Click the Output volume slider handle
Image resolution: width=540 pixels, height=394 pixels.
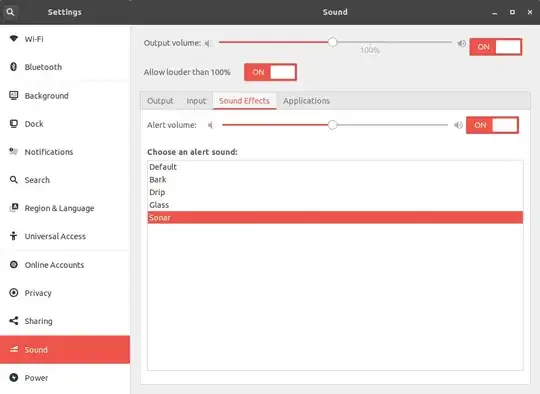(x=332, y=42)
